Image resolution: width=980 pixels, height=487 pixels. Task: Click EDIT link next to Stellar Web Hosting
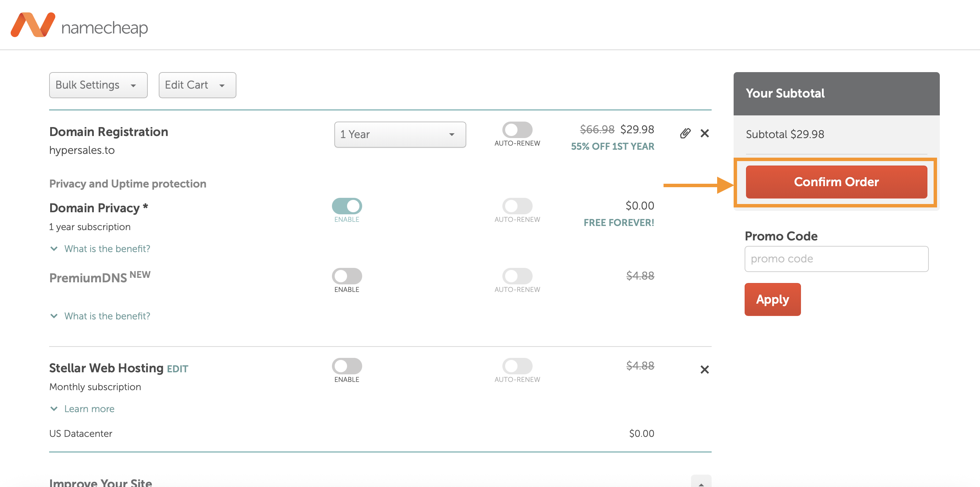click(177, 369)
